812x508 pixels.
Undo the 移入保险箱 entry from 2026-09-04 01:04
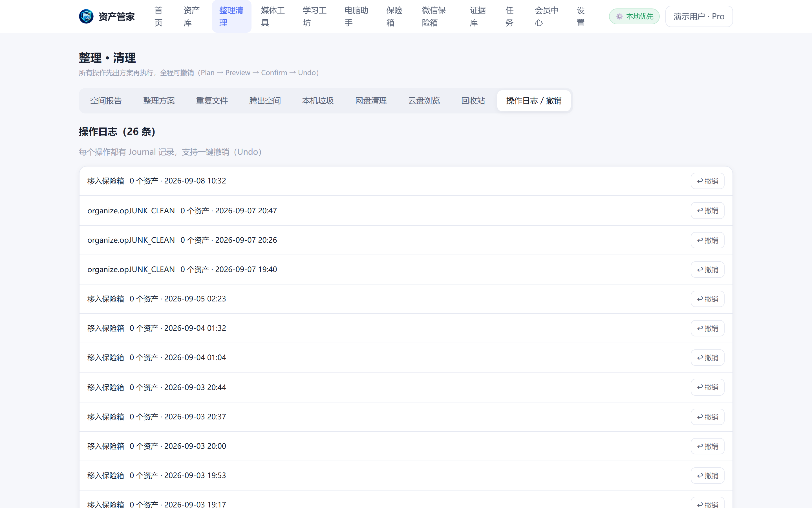(x=707, y=358)
